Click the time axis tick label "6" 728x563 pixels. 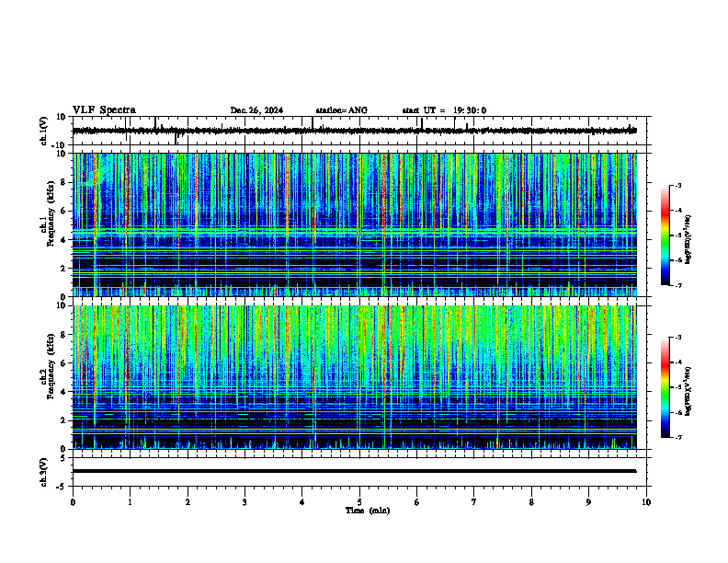point(417,502)
